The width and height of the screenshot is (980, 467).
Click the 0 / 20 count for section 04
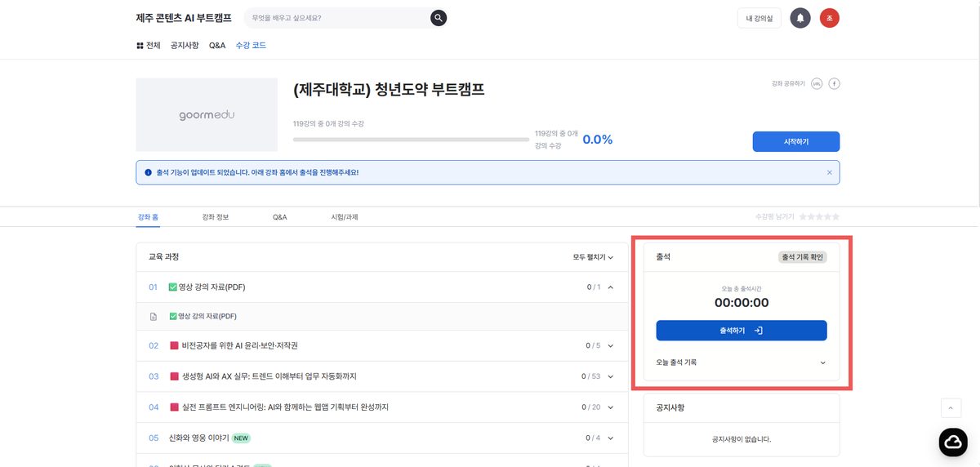click(x=591, y=407)
